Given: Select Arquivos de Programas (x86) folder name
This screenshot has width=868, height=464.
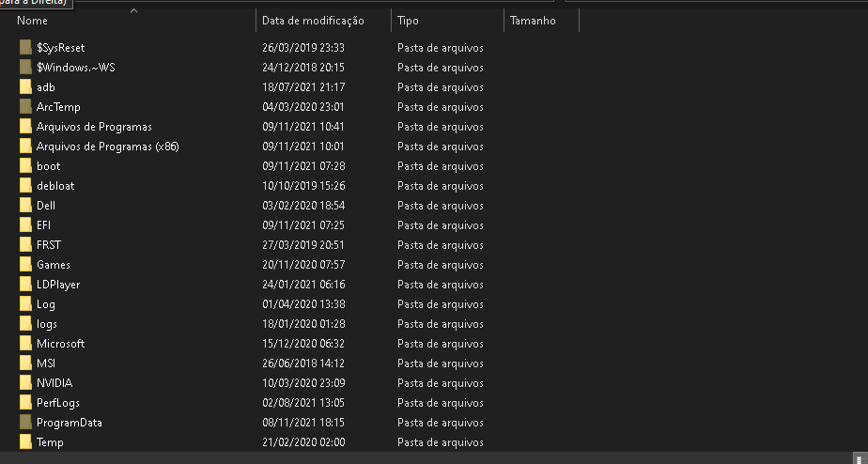Looking at the screenshot, I should [x=107, y=147].
